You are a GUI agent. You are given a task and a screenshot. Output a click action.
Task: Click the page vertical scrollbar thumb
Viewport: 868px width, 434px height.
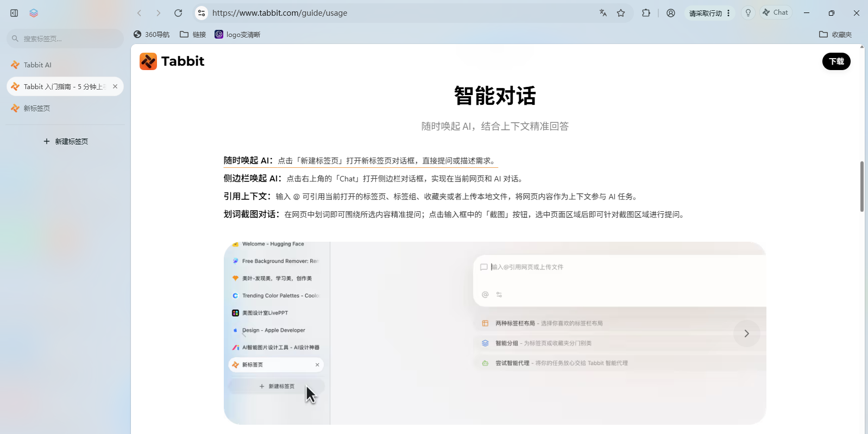pos(861,186)
